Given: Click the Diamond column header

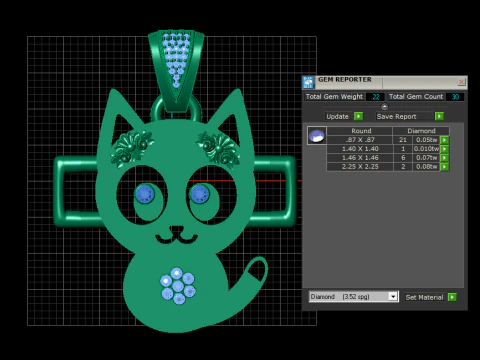Looking at the screenshot, I should [x=421, y=131].
